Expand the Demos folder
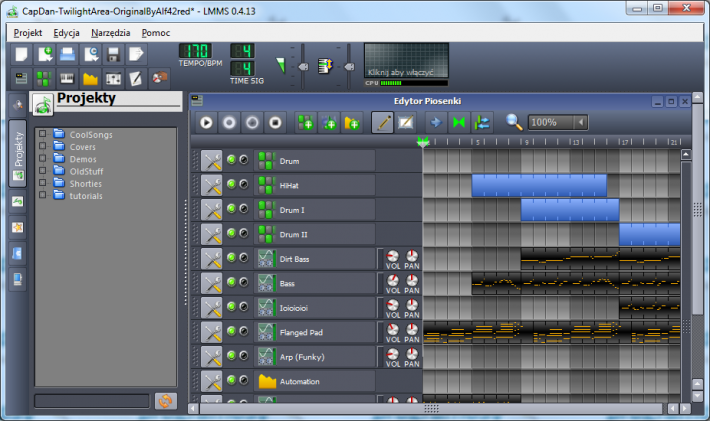The image size is (710, 421). (x=43, y=158)
